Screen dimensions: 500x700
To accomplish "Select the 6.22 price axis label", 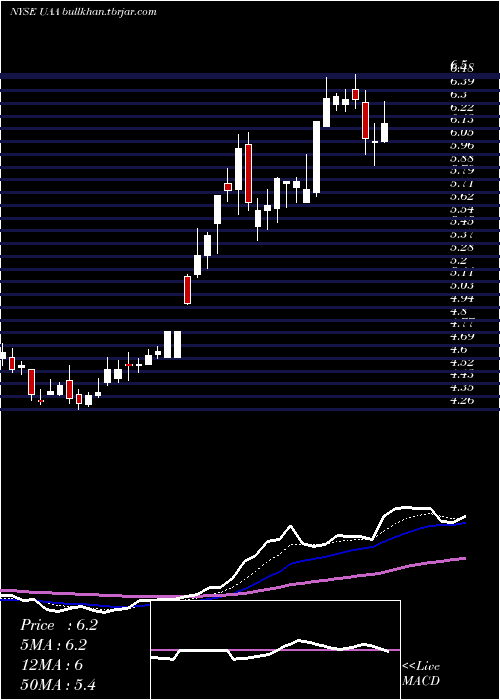I will 462,107.
